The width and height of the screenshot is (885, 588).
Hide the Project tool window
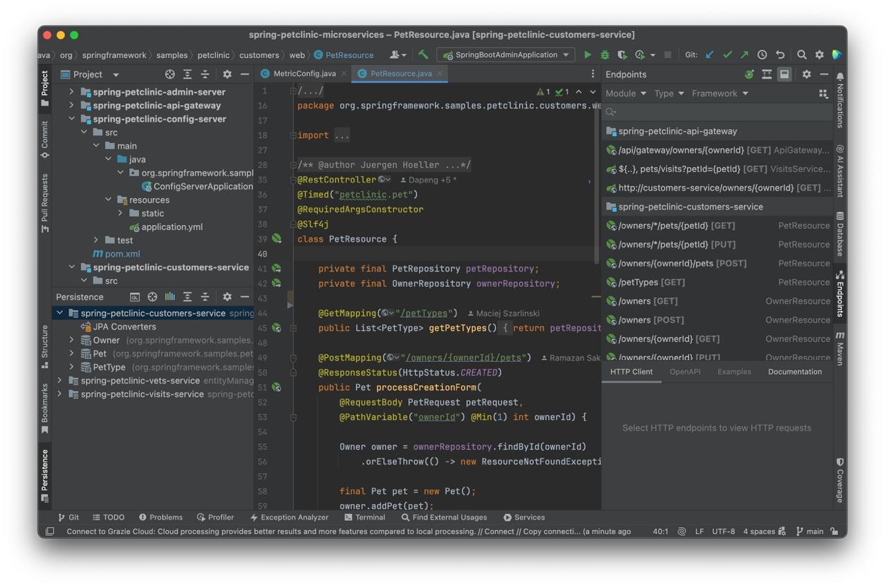244,74
